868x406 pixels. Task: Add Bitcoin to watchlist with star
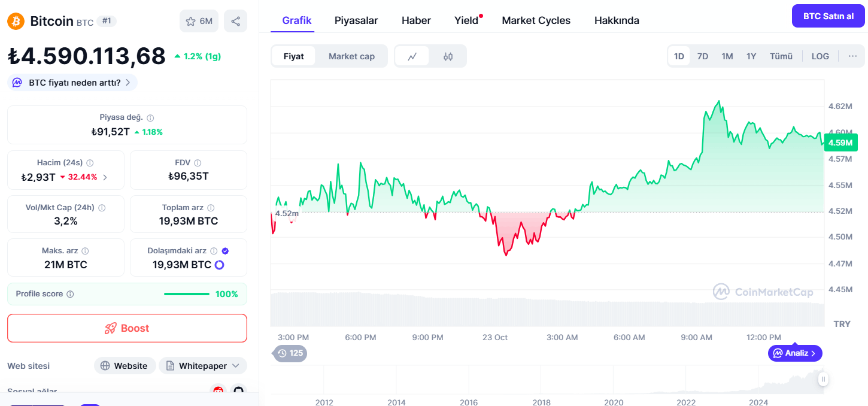point(199,21)
